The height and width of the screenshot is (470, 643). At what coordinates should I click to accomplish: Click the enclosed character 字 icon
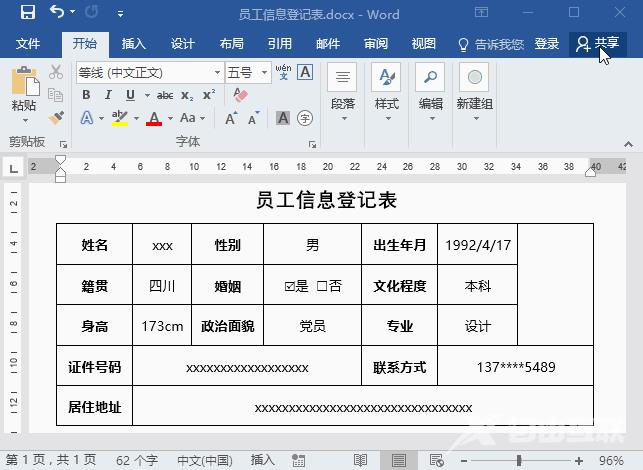coord(305,118)
